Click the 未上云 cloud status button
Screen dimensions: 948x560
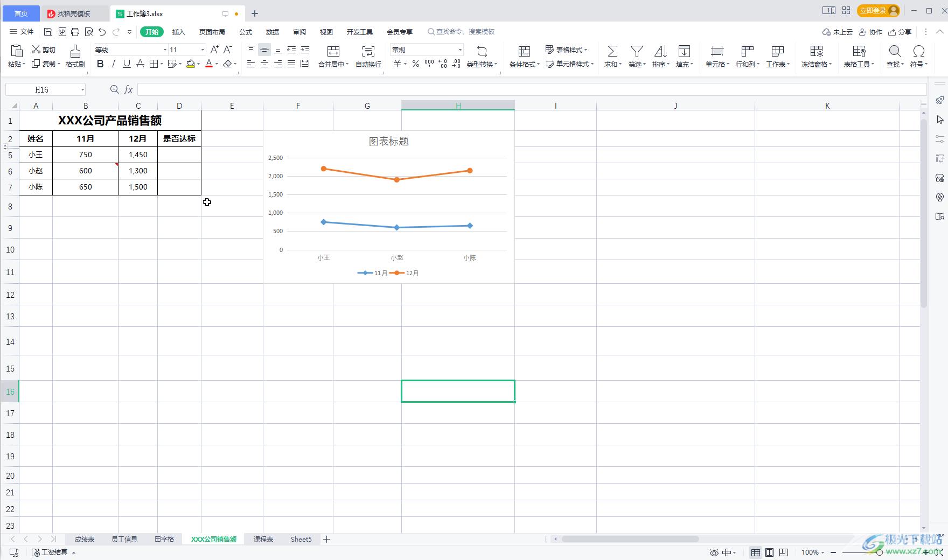click(838, 32)
